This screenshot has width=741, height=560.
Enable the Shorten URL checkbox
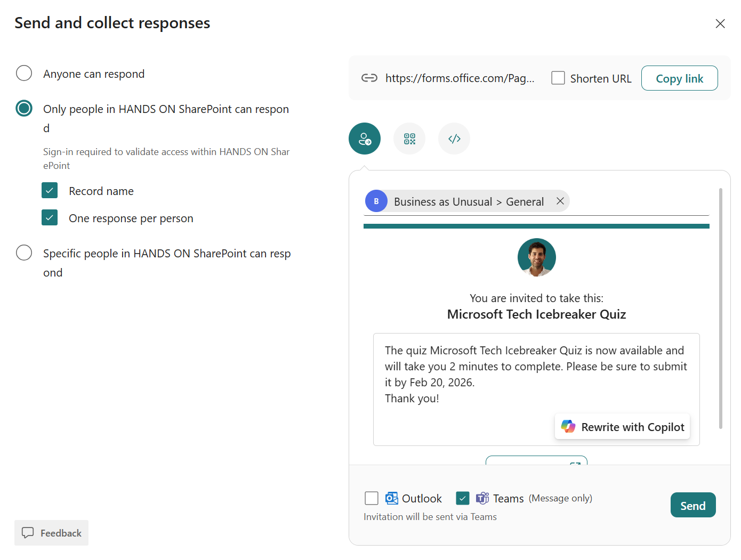point(558,78)
